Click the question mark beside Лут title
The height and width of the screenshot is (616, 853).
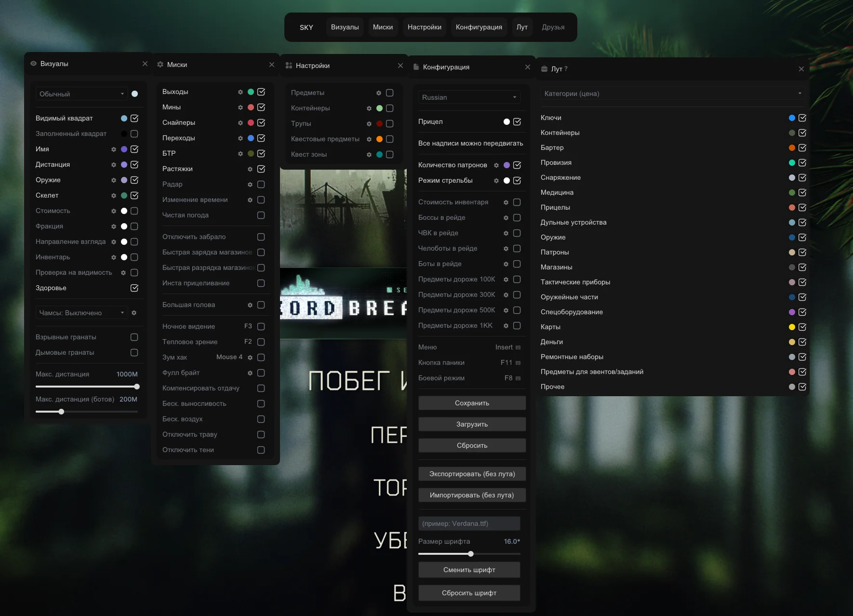pos(566,69)
